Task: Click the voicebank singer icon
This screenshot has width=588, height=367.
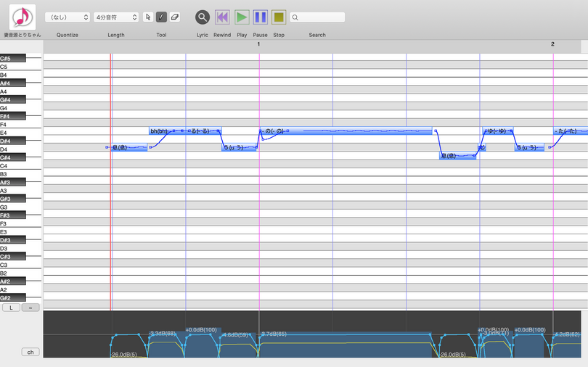Action: point(23,17)
